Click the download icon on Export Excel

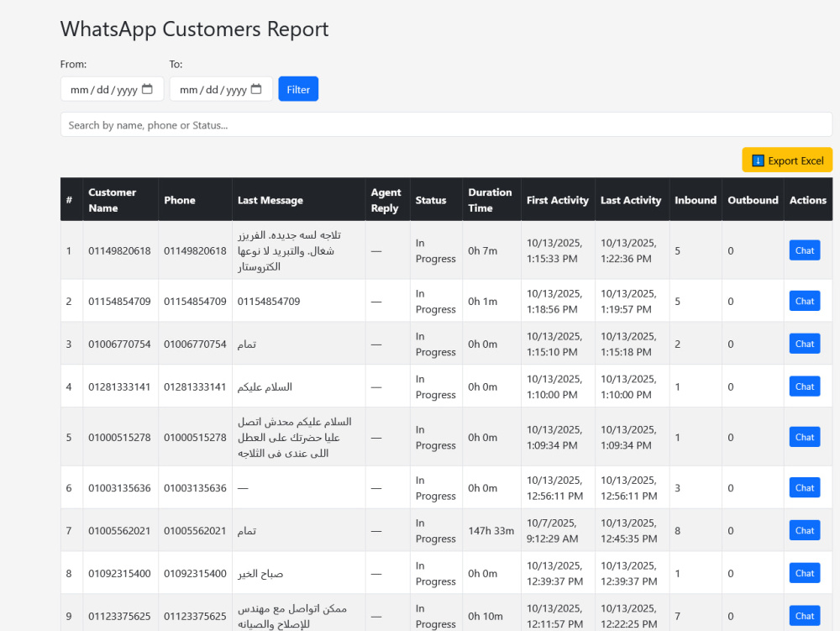click(x=758, y=160)
